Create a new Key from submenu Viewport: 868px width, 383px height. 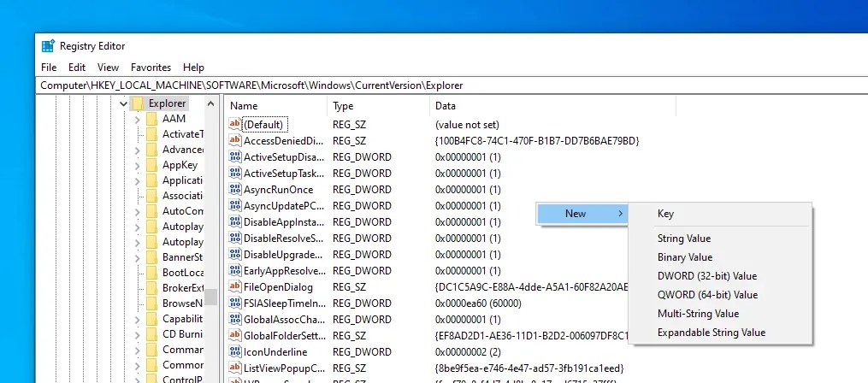click(x=665, y=214)
